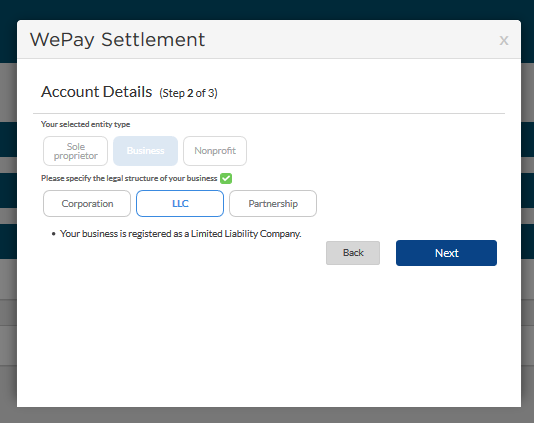The height and width of the screenshot is (423, 534).
Task: Click the green checkmark validation icon
Action: click(226, 178)
